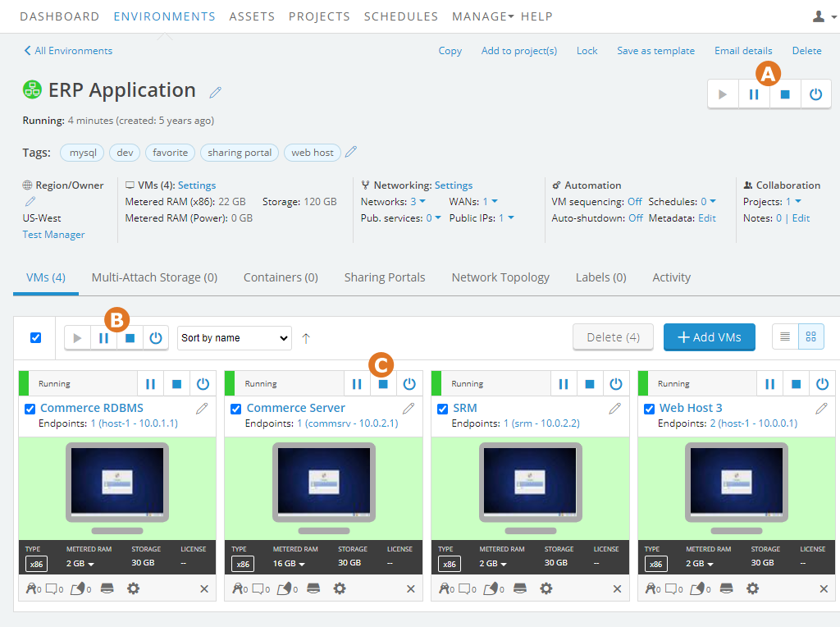This screenshot has width=840, height=627.
Task: Expand WANs 1 dropdown
Action: pyautogui.click(x=491, y=202)
